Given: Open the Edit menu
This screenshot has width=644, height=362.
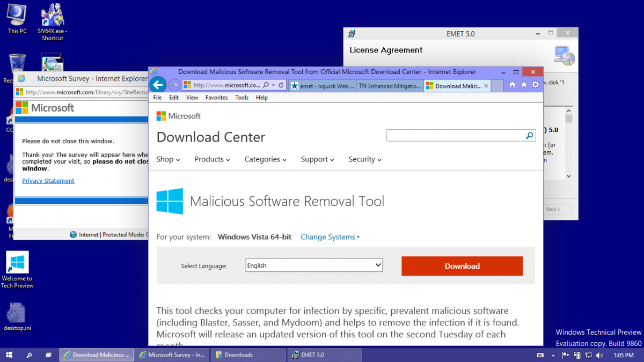Looking at the screenshot, I should pyautogui.click(x=174, y=98).
